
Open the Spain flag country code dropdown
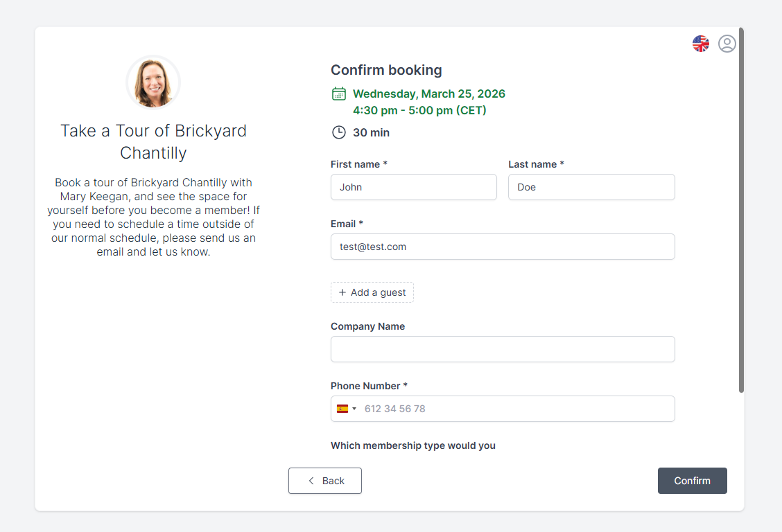(x=346, y=409)
